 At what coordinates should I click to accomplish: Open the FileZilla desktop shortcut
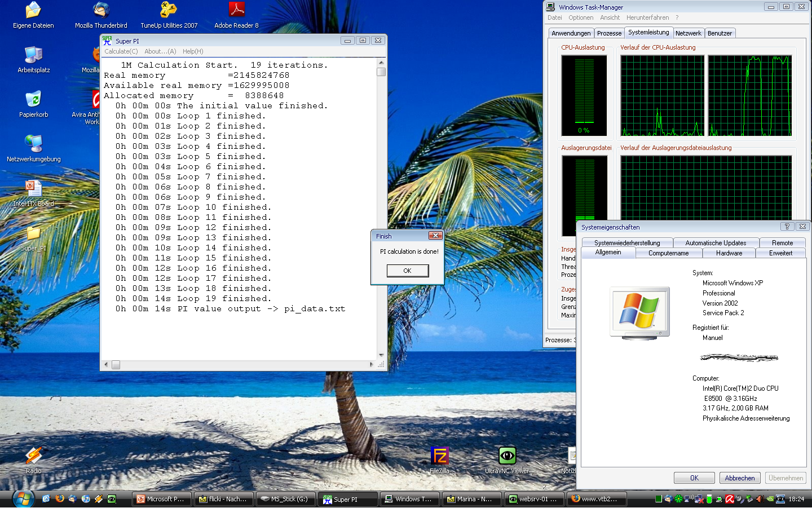(x=439, y=456)
